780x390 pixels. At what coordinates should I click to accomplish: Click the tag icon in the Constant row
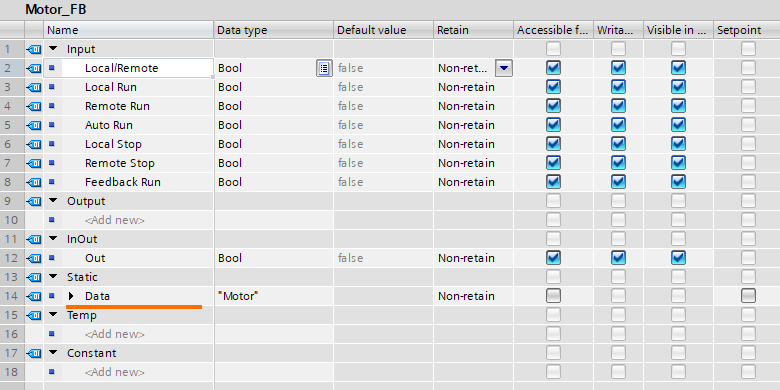[x=34, y=353]
